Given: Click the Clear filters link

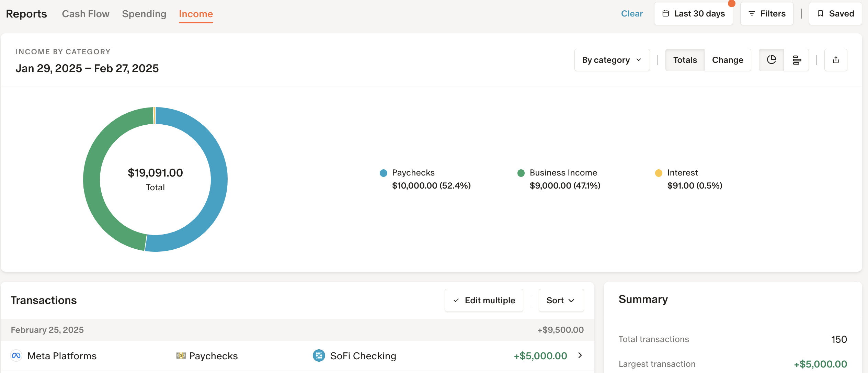Looking at the screenshot, I should click(632, 14).
